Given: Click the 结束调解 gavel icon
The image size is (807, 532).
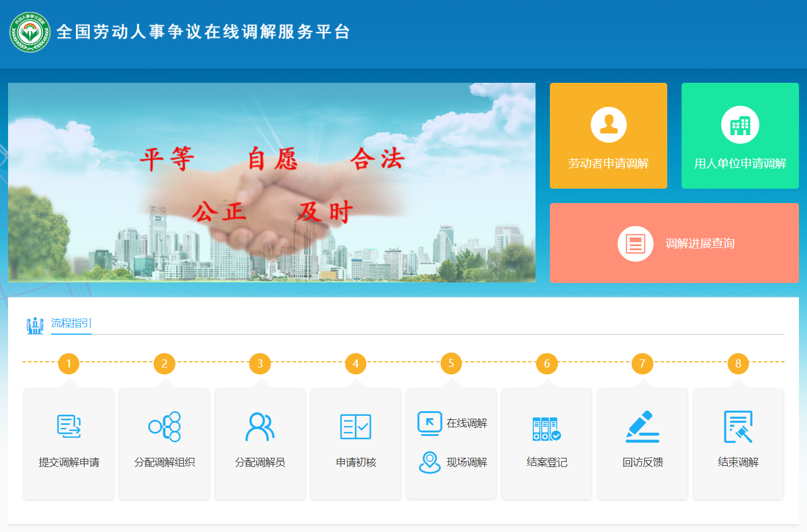Looking at the screenshot, I should tap(738, 426).
